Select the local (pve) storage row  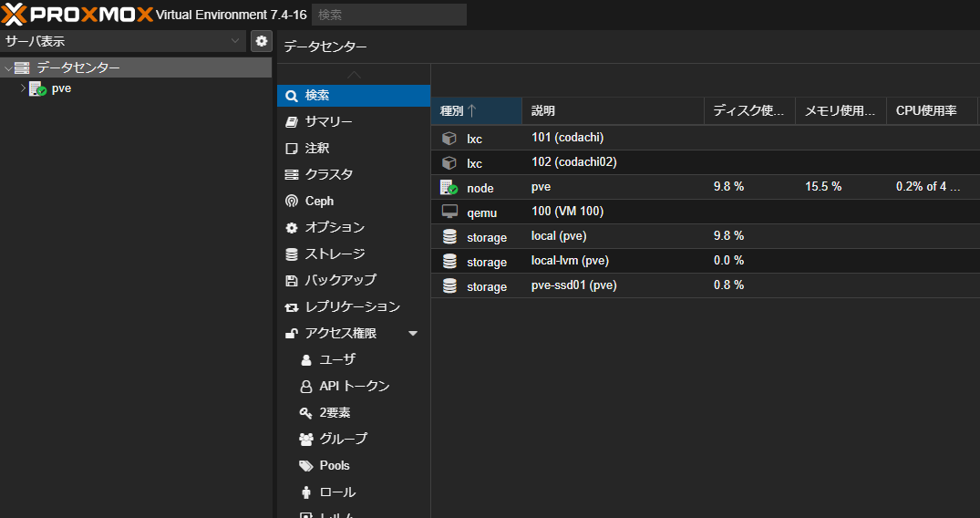click(706, 236)
